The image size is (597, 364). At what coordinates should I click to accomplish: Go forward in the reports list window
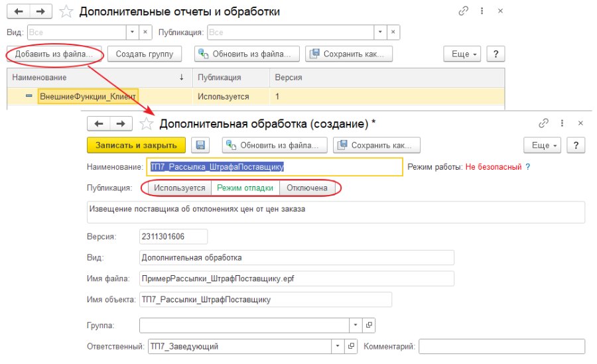pyautogui.click(x=40, y=11)
